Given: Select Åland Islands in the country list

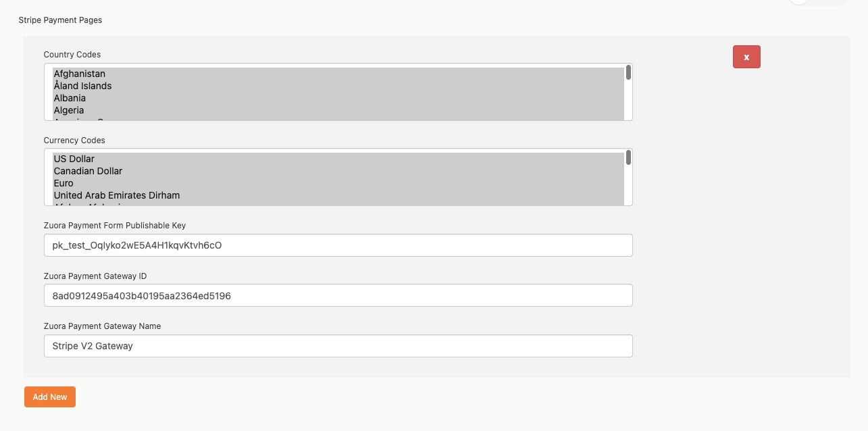Looking at the screenshot, I should tap(83, 86).
